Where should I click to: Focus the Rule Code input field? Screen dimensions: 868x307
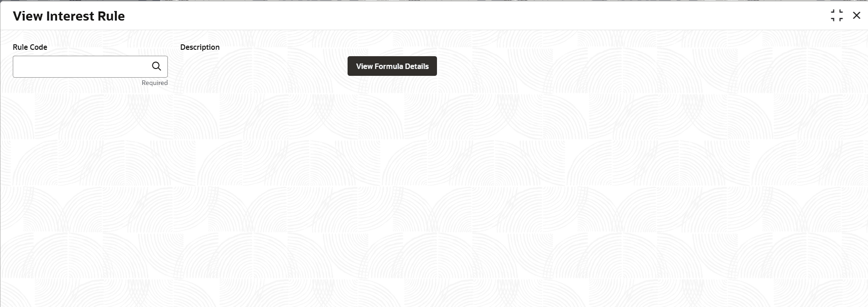[x=82, y=67]
